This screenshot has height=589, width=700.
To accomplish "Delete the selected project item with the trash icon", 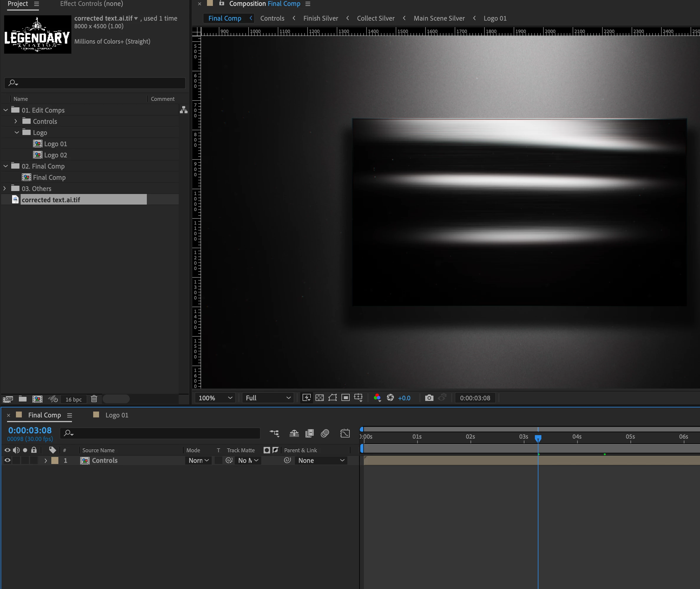I will (94, 399).
